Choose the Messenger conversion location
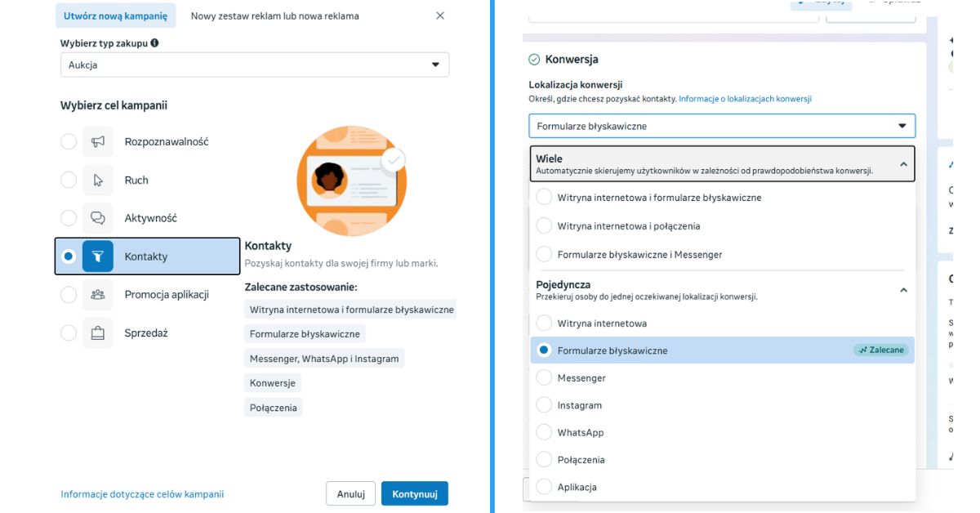Screen dimensions: 980x513 tap(544, 377)
